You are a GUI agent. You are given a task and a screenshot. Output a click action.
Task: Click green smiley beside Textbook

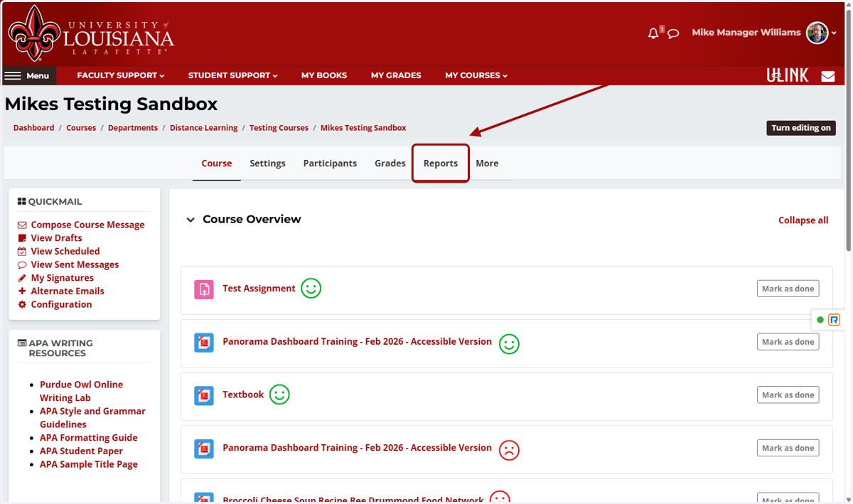pos(279,395)
